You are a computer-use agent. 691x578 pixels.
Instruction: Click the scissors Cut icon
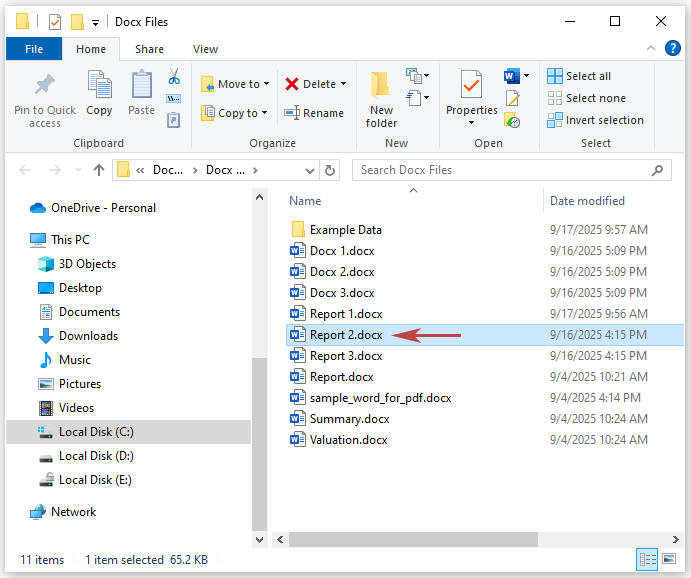point(173,77)
